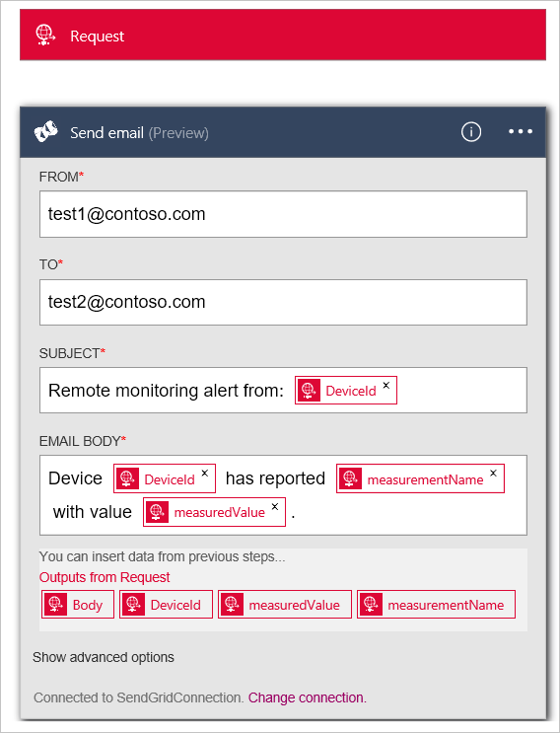Screen dimensions: 560x733
Task: Collapse the Send email card header title
Action: click(139, 133)
